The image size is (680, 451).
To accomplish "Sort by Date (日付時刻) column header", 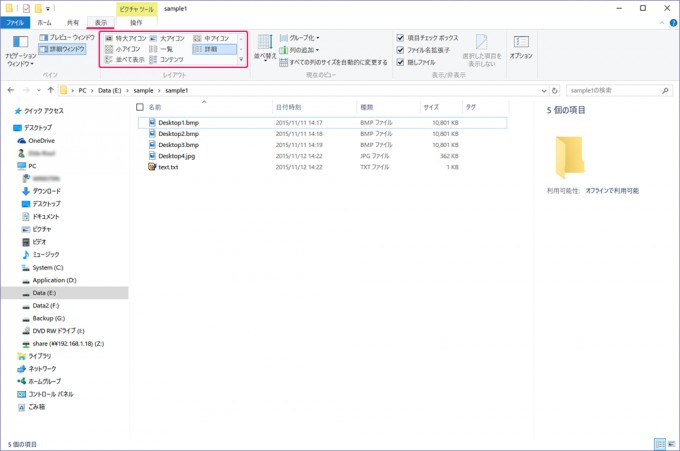I will [x=288, y=107].
